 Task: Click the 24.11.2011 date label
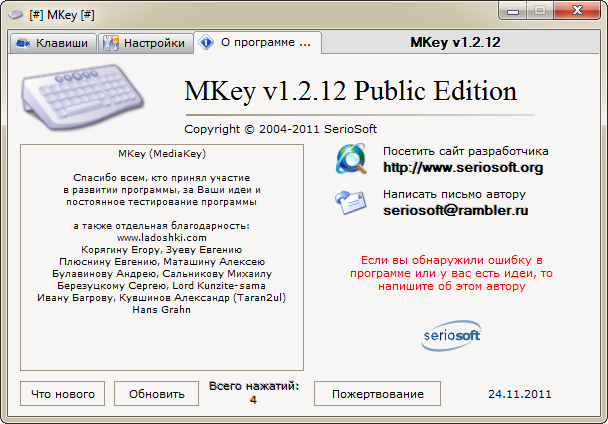coord(520,394)
